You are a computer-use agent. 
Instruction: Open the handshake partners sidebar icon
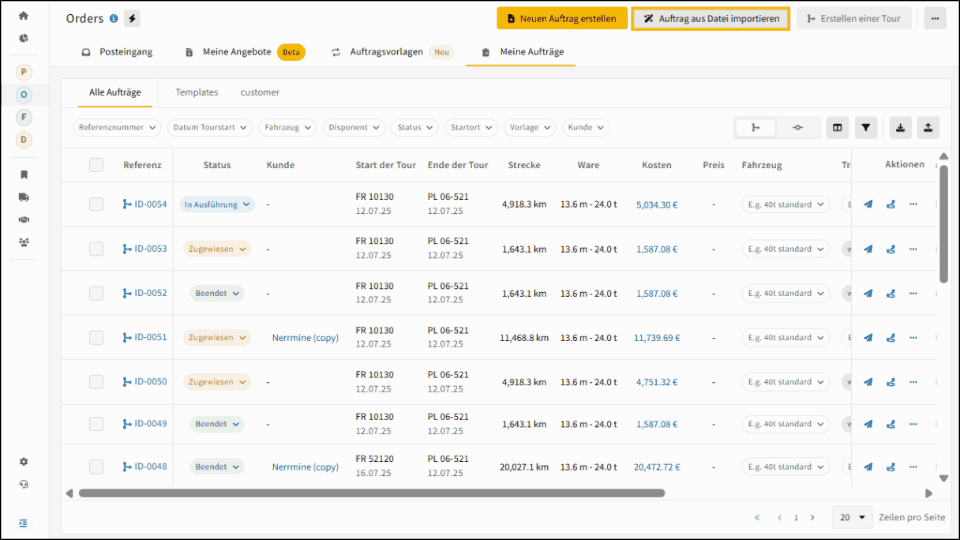point(23,220)
